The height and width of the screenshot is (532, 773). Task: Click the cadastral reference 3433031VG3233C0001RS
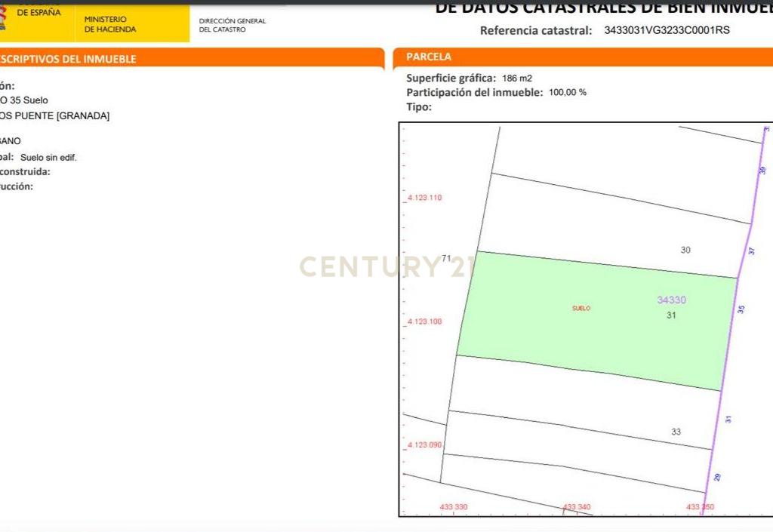tap(667, 30)
